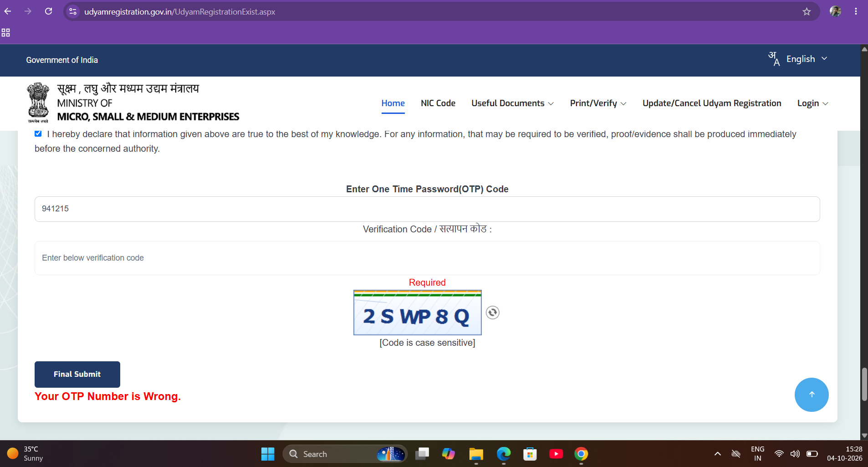This screenshot has height=467, width=868.
Task: Expand the Useful Documents menu
Action: coord(512,103)
